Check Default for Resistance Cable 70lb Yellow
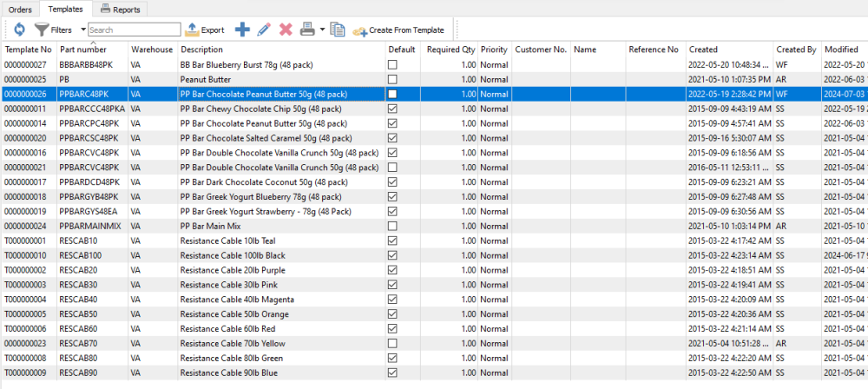Screen dimensions: 868x389 pyautogui.click(x=392, y=344)
